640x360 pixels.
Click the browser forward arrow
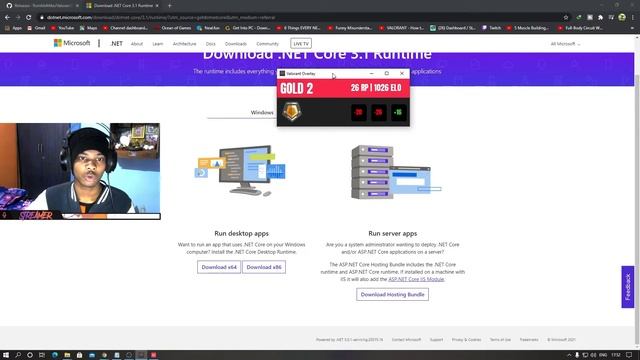(18, 18)
